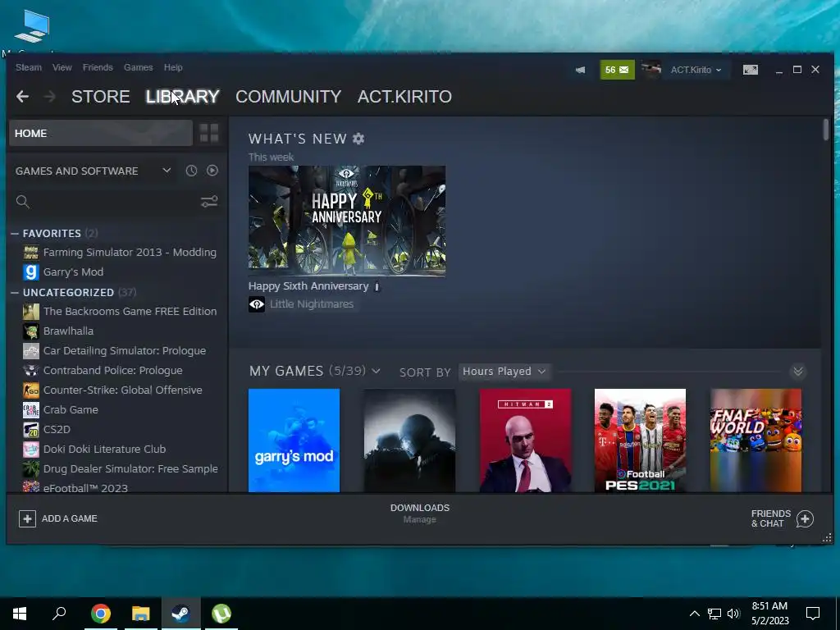This screenshot has height=630, width=840.
Task: Click the Contraband Police: Prologue icon
Action: [x=31, y=370]
